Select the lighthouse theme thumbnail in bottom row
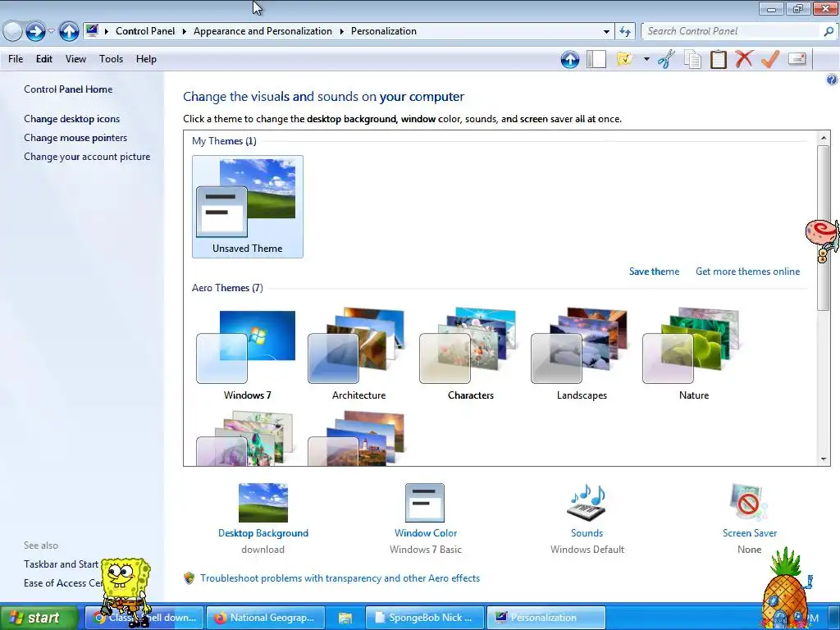This screenshot has width=840, height=630. click(356, 438)
